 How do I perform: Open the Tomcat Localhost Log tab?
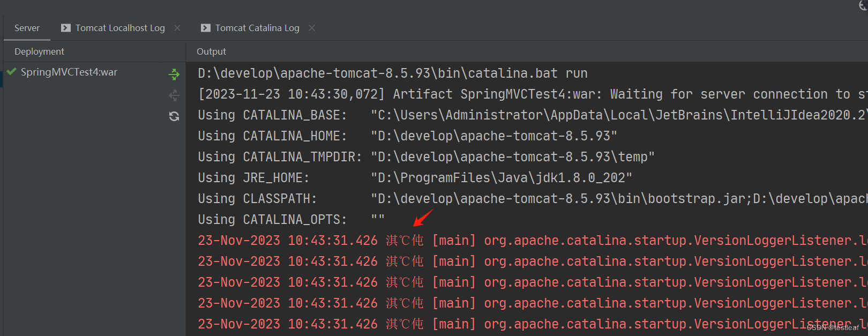tap(120, 28)
